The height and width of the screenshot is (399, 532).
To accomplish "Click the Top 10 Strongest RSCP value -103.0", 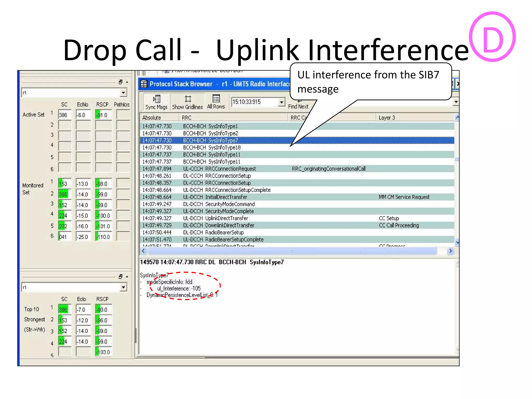I will pos(104,352).
